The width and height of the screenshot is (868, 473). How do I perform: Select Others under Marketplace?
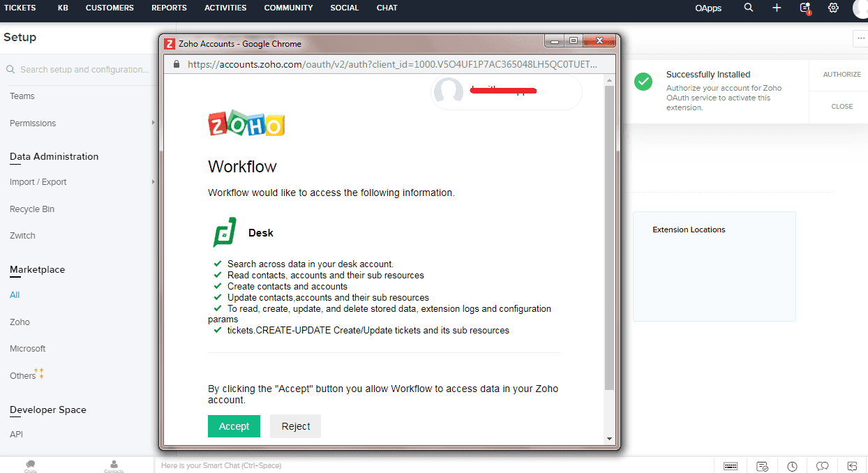(x=23, y=376)
